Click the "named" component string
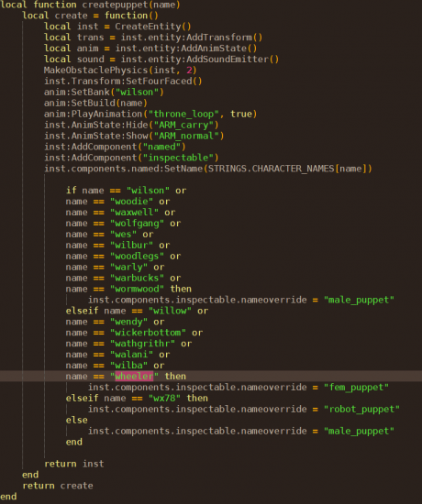The height and width of the screenshot is (504, 422). coord(161,147)
